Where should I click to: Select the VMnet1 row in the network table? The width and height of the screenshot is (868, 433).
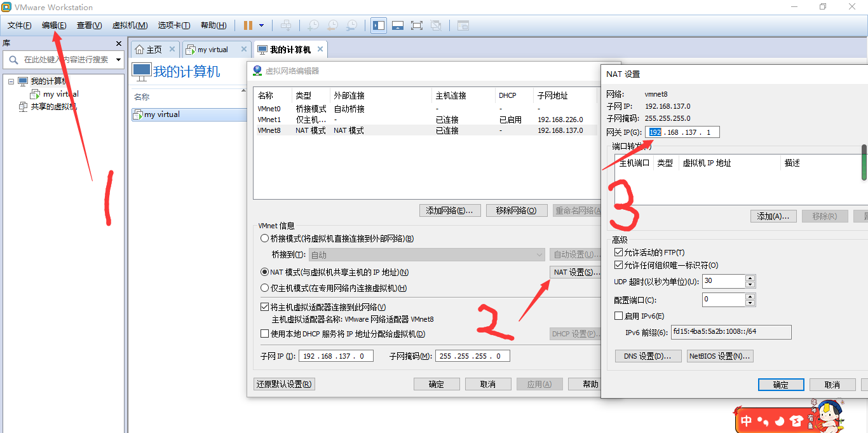(424, 120)
